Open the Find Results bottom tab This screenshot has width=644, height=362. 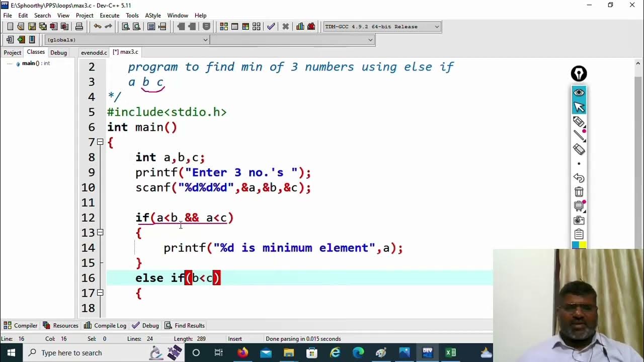click(x=185, y=325)
